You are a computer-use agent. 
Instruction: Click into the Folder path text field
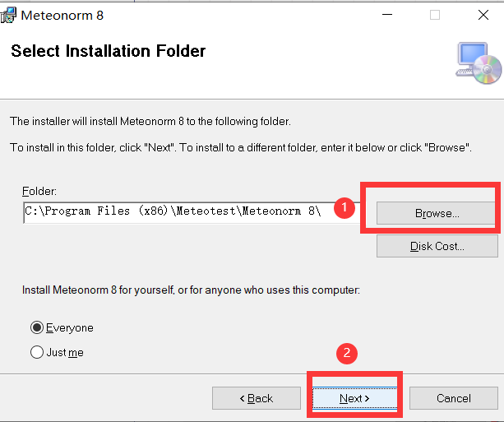click(x=192, y=212)
